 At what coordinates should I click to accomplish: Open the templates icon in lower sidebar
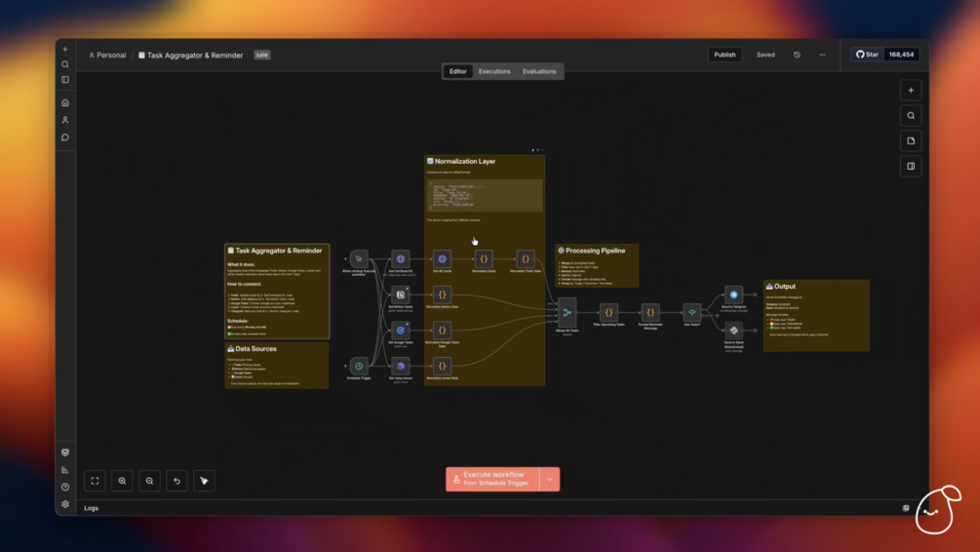click(65, 452)
